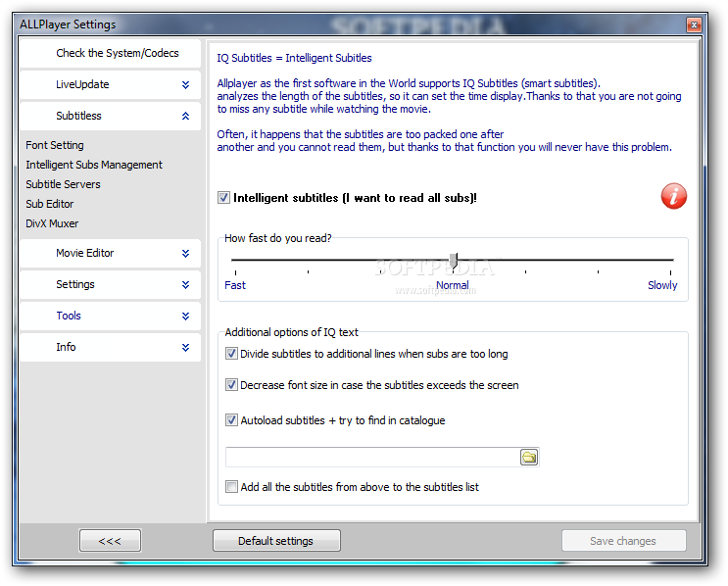This screenshot has width=728, height=586.
Task: Open Check the System/Codecs
Action: tap(110, 53)
